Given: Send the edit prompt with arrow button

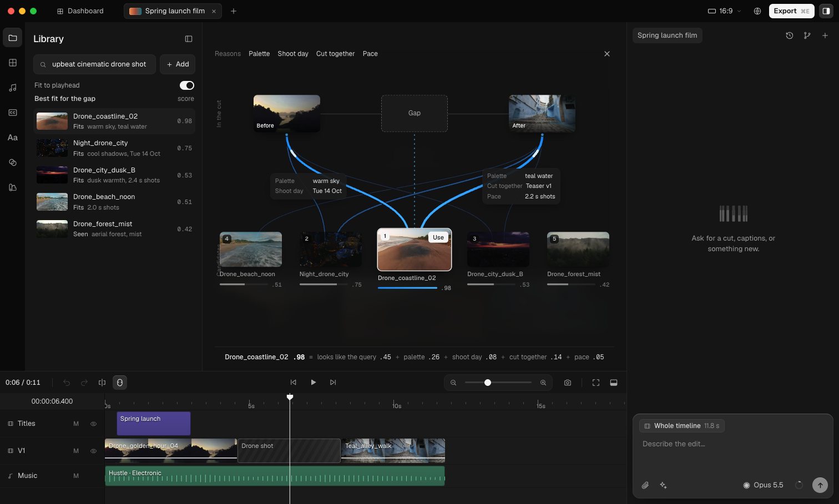Looking at the screenshot, I should [820, 485].
